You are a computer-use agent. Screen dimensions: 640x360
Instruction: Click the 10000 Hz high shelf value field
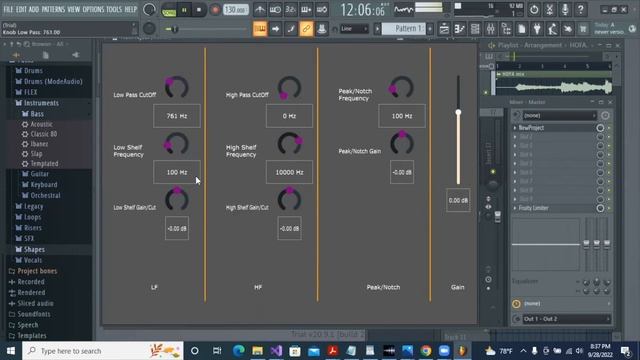[x=289, y=172]
